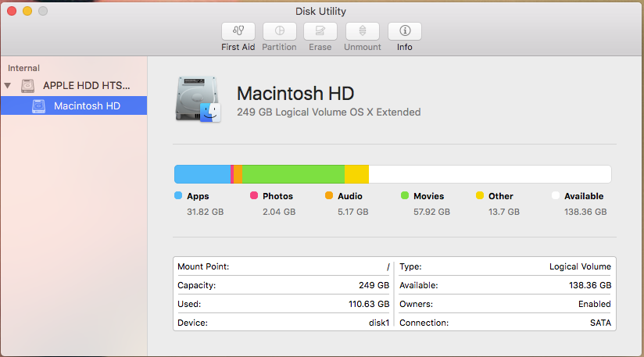Image resolution: width=644 pixels, height=357 pixels.
Task: Click the Audio legend label
Action: pyautogui.click(x=350, y=196)
